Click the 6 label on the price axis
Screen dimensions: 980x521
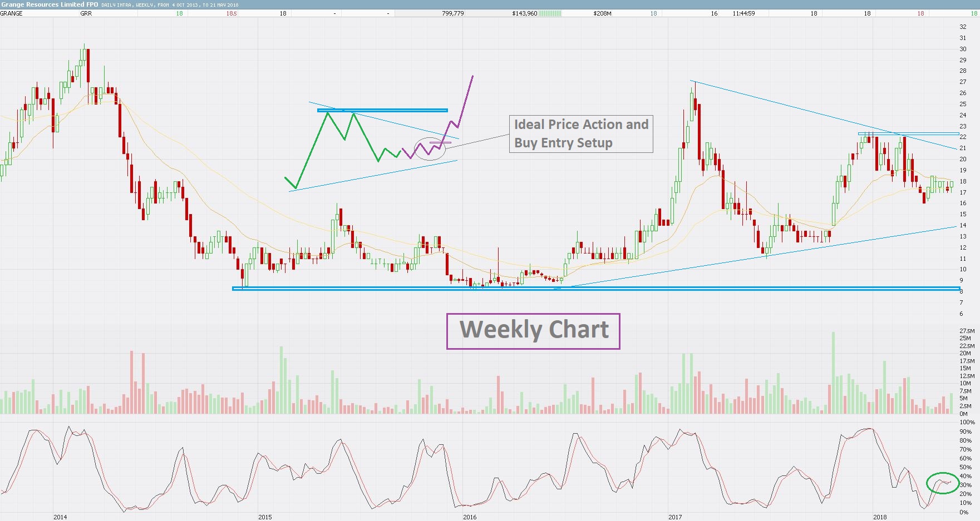tap(961, 314)
